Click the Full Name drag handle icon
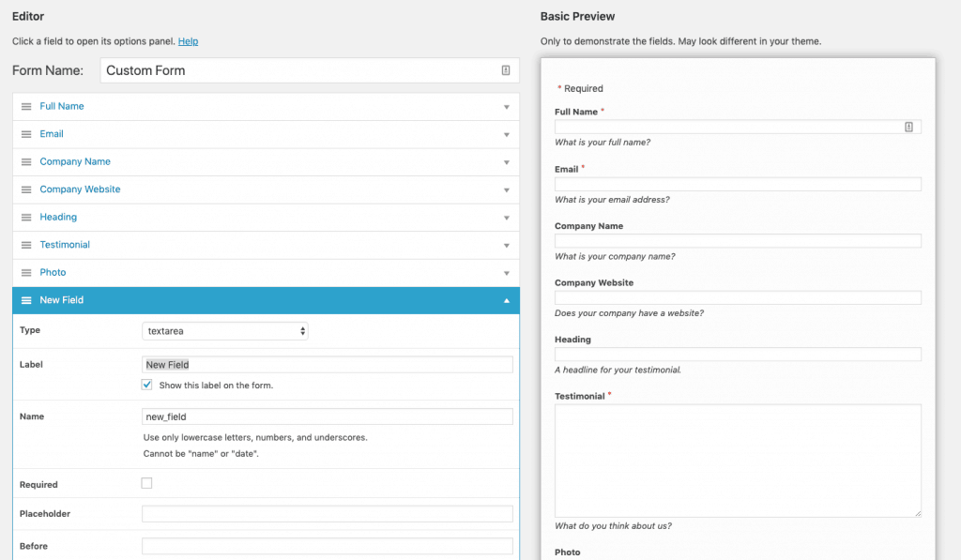Image resolution: width=961 pixels, height=560 pixels. pyautogui.click(x=24, y=106)
